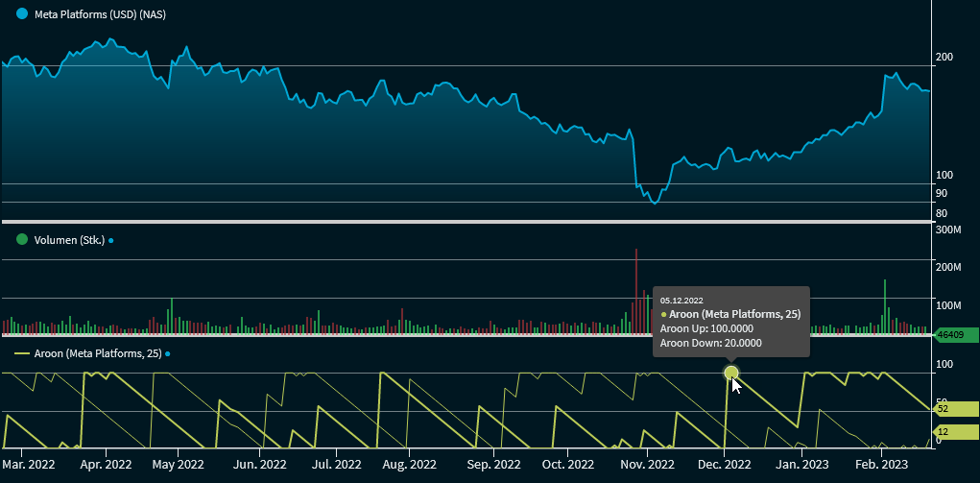
Task: Toggle the Volumen (Stk.) series label
Action: [68, 240]
